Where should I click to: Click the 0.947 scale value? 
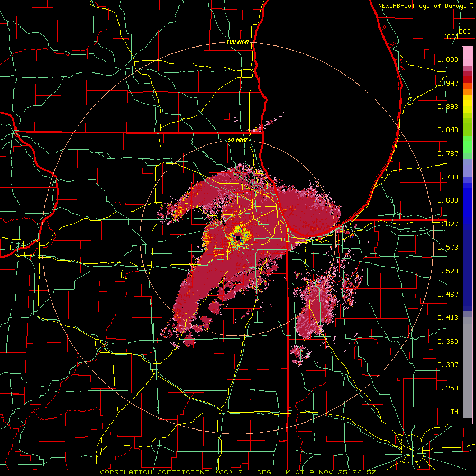click(448, 83)
